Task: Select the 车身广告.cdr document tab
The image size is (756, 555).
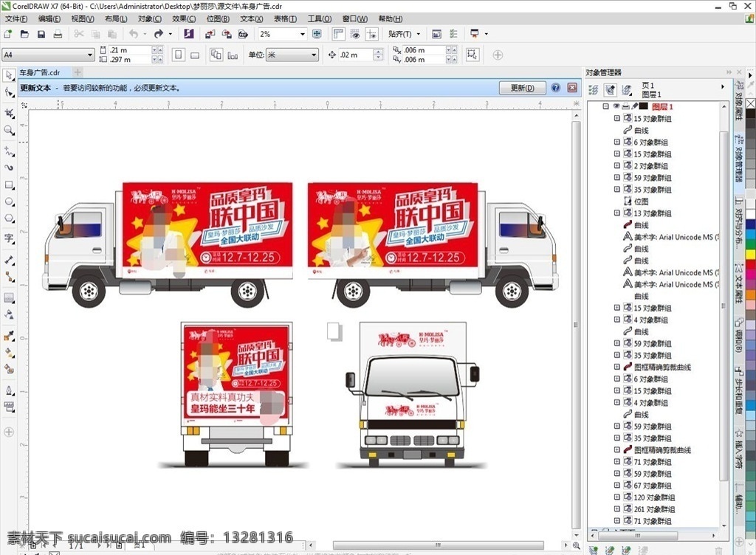Action: pyautogui.click(x=40, y=73)
